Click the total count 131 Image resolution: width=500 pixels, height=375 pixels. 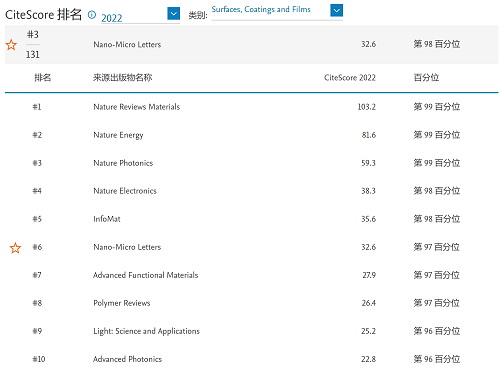33,54
